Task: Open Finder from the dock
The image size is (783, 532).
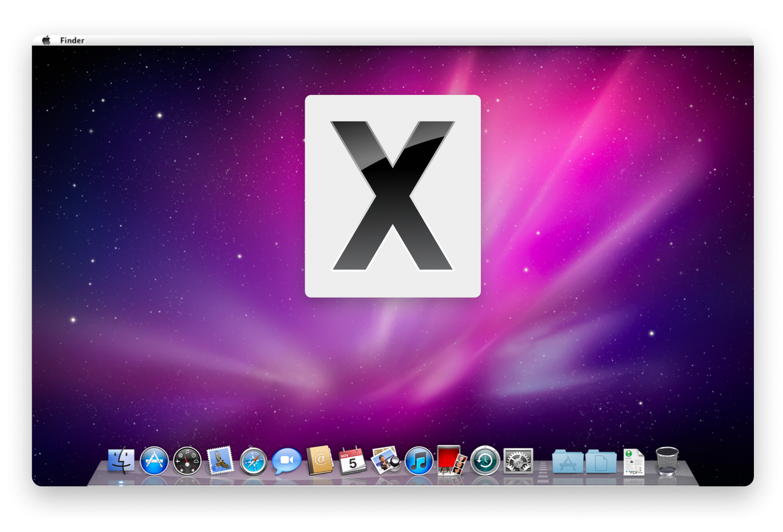Action: pyautogui.click(x=121, y=461)
